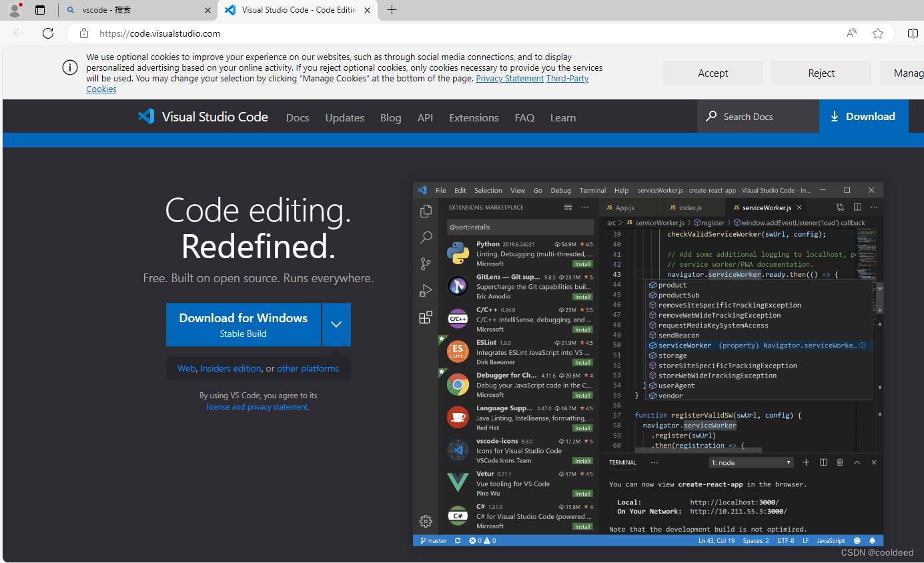
Task: Add page to favorites with star icon
Action: 878,33
